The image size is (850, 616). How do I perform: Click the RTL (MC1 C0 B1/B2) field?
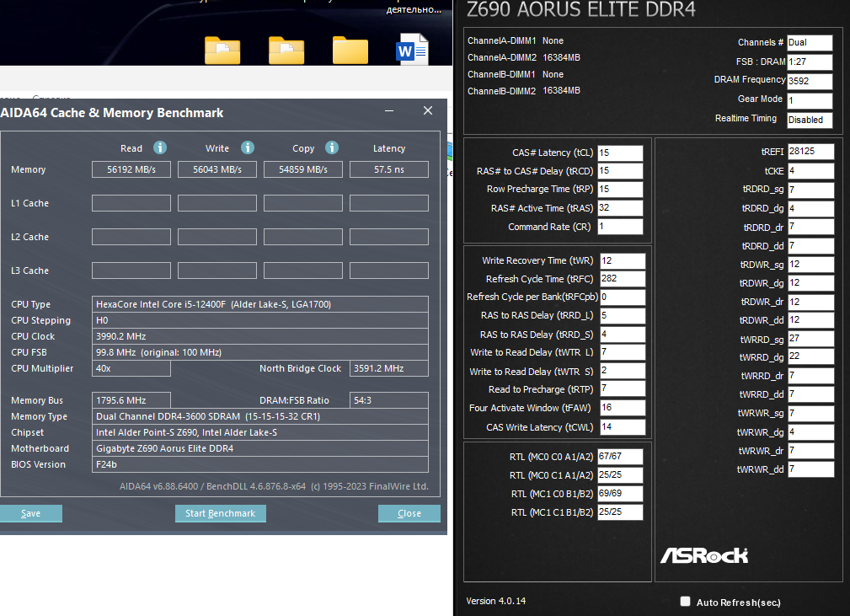pyautogui.click(x=620, y=494)
